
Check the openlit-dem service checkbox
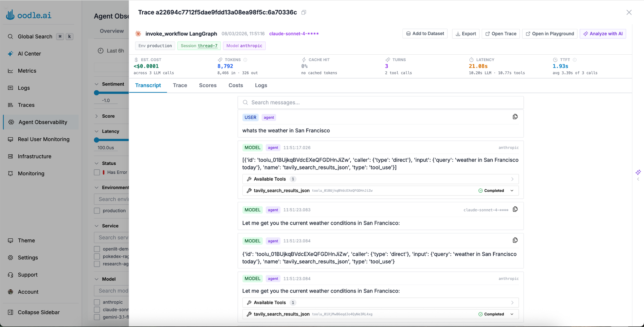tap(97, 249)
